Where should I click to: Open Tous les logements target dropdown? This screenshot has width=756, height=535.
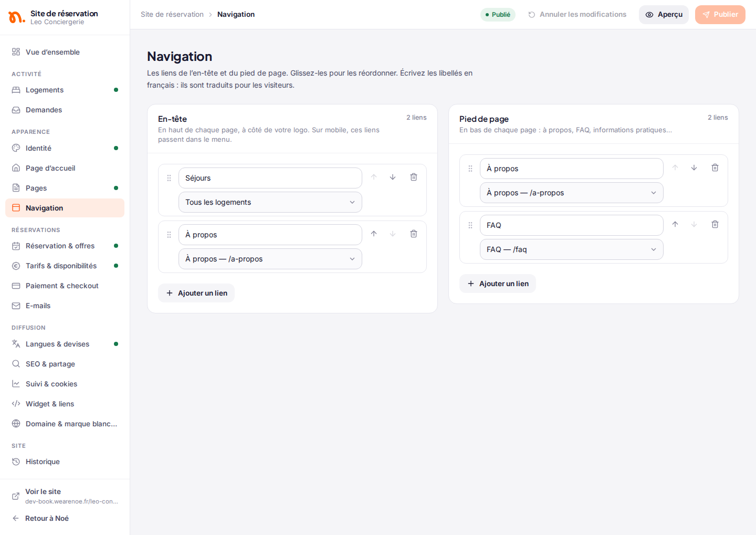pyautogui.click(x=270, y=202)
